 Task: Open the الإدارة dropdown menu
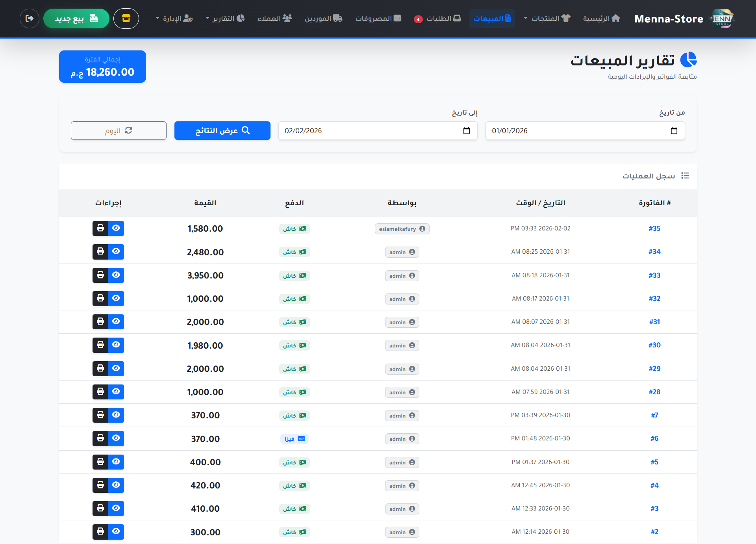[x=174, y=19]
